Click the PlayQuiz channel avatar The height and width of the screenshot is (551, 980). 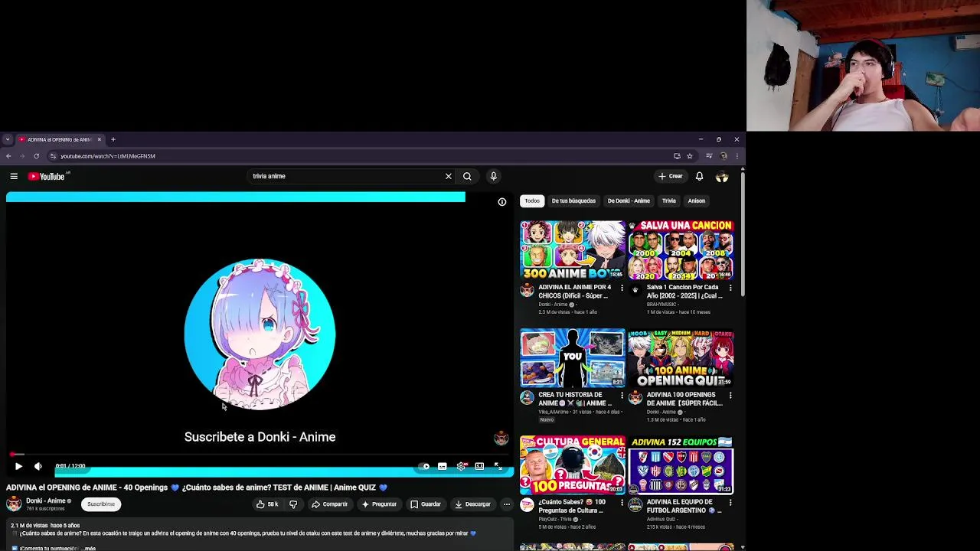click(x=527, y=505)
